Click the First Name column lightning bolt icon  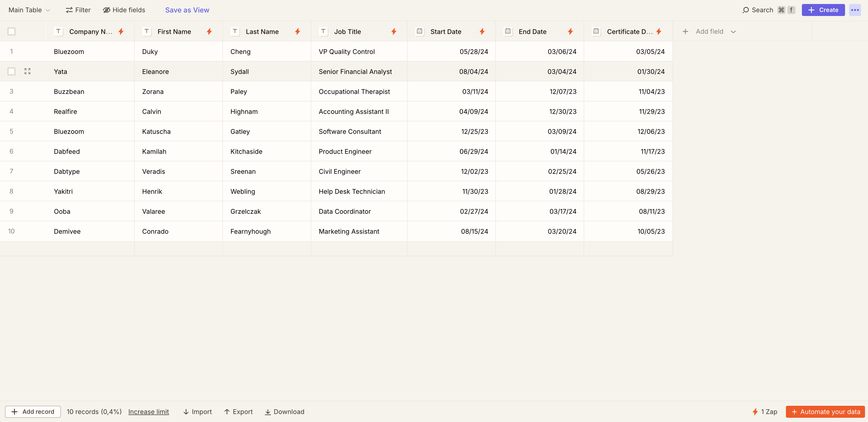point(209,32)
